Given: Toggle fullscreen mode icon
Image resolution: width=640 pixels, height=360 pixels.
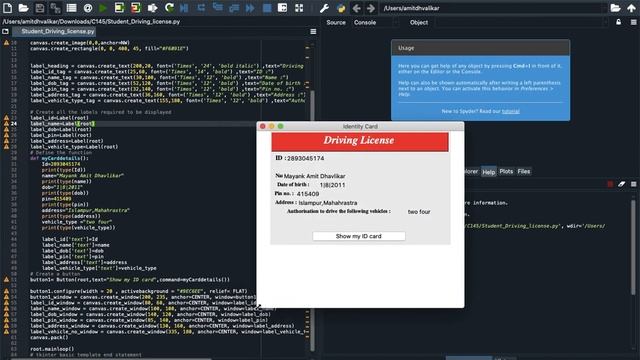Looking at the screenshot, I should (x=299, y=8).
